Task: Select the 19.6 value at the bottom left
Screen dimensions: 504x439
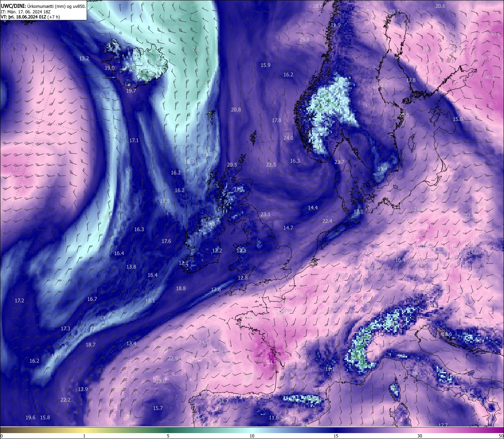Action: (x=30, y=417)
